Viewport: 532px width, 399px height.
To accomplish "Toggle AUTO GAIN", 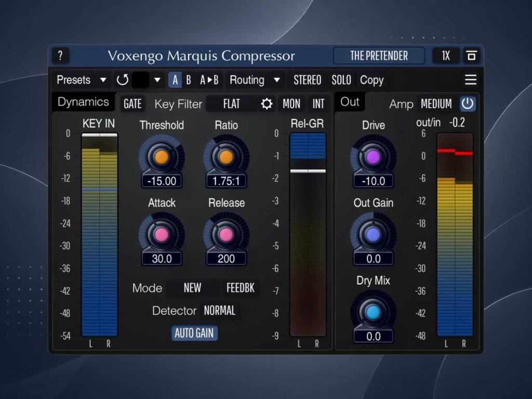I will (194, 333).
